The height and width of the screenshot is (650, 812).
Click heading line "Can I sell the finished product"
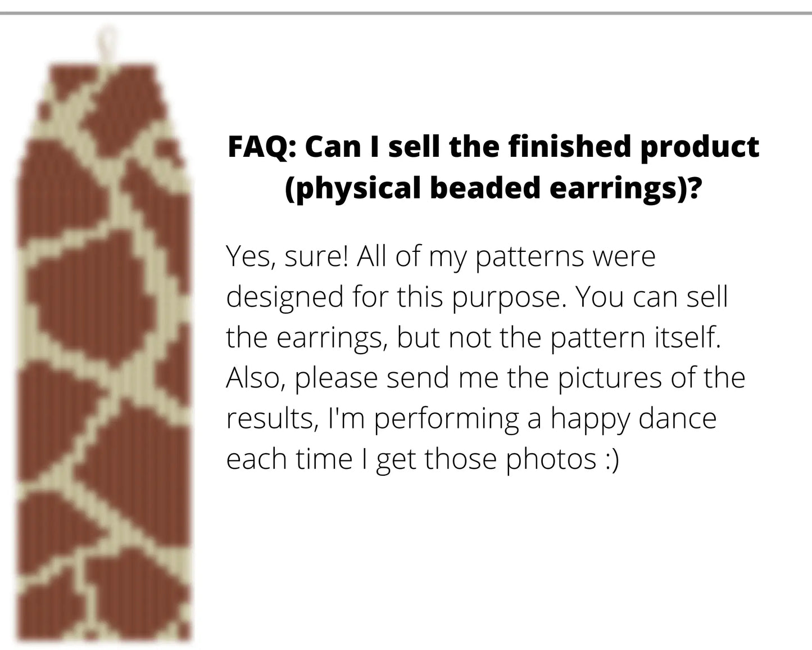(x=531, y=147)
